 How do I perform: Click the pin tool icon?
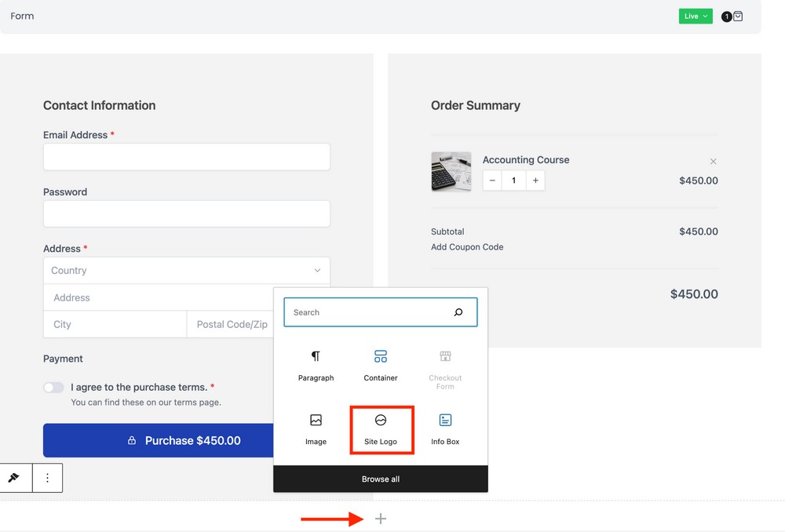click(14, 478)
